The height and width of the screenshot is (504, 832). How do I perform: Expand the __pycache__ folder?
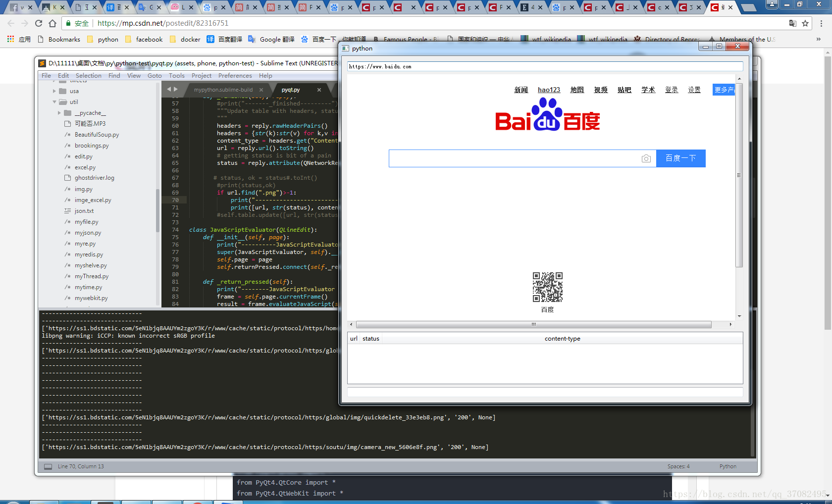(59, 113)
